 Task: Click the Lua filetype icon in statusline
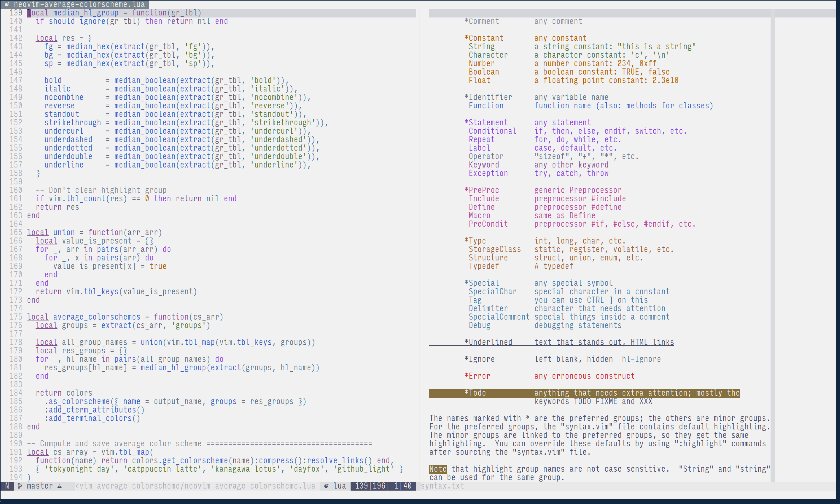click(x=326, y=486)
